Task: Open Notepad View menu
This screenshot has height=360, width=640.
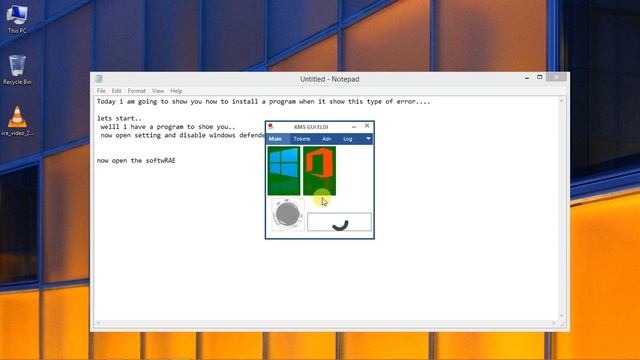Action: [158, 91]
